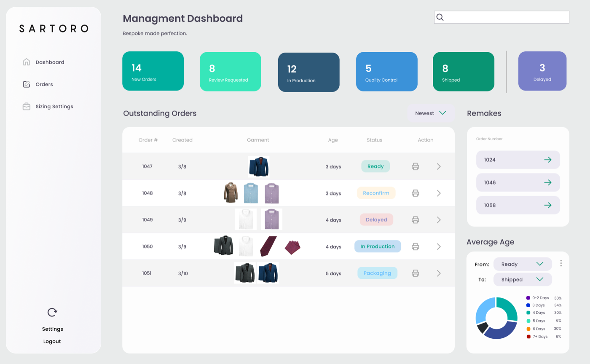The image size is (590, 364).
Task: Open Settings at sidebar bottom
Action: (x=53, y=329)
